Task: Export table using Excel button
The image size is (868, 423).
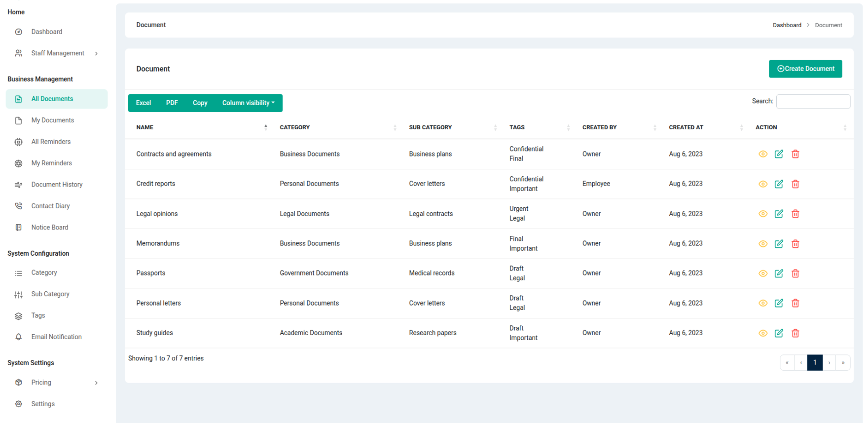Action: pos(144,103)
